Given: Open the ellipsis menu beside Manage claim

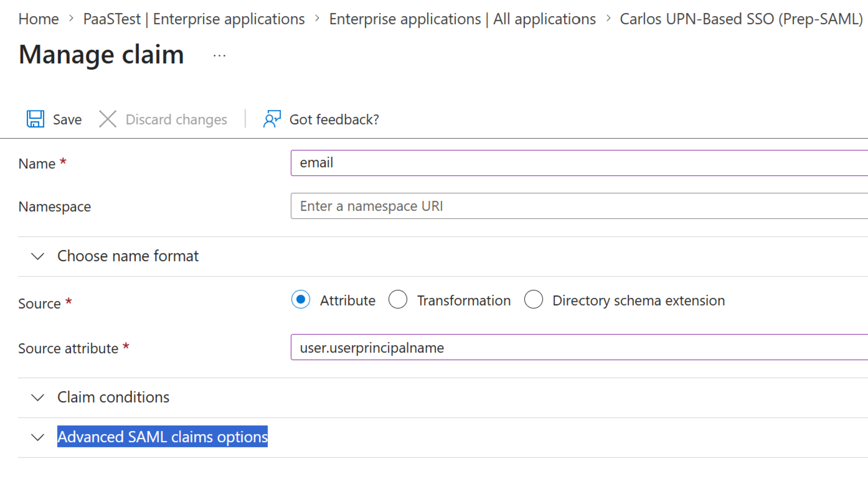Looking at the screenshot, I should tap(219, 55).
